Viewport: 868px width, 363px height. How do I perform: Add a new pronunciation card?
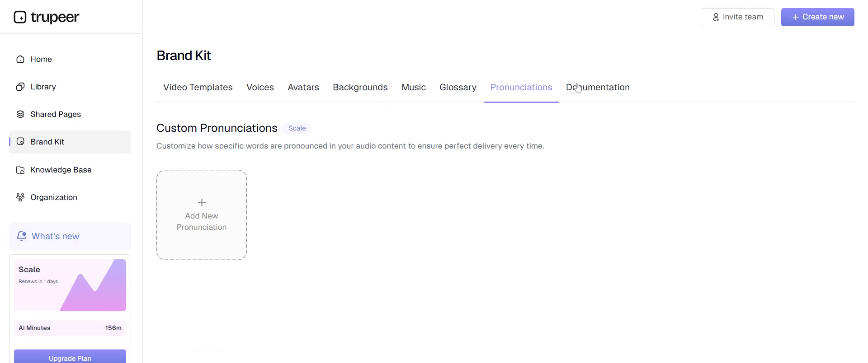202,215
